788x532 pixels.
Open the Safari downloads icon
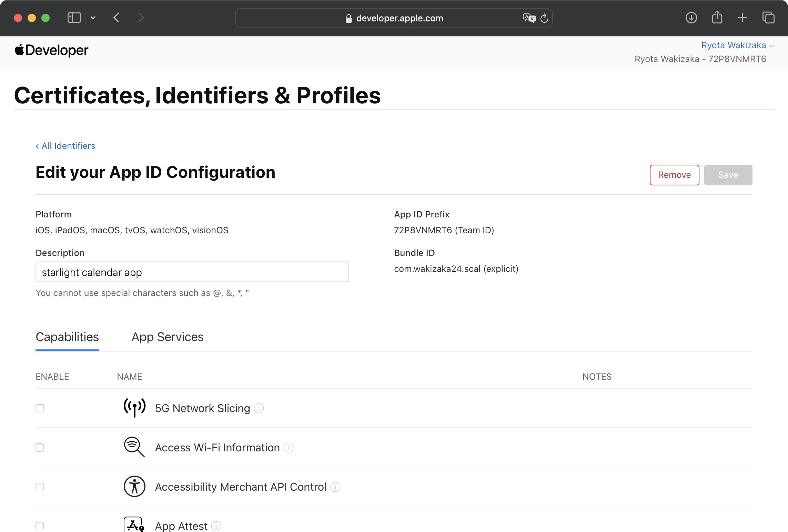pyautogui.click(x=691, y=18)
